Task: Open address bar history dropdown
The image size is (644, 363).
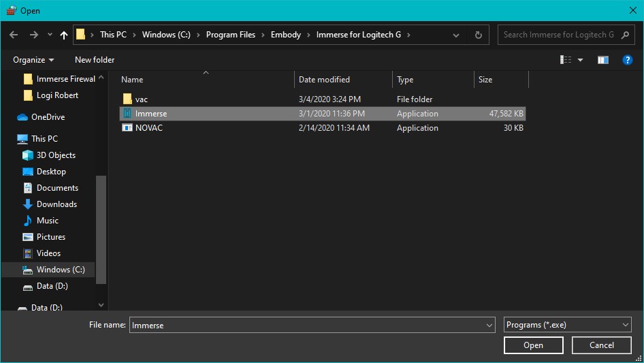Action: 456,35
